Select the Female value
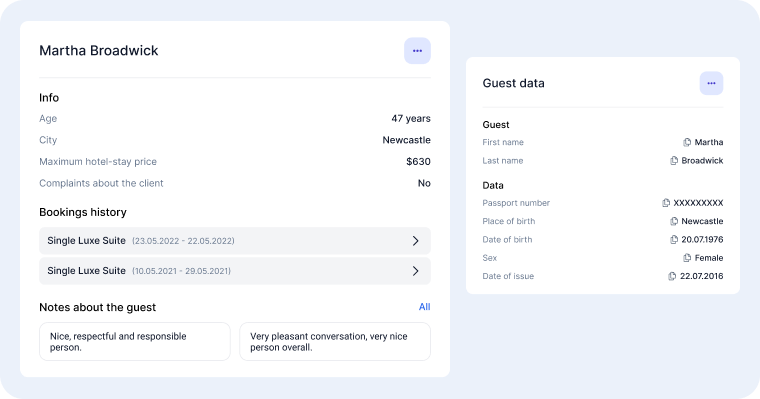The height and width of the screenshot is (399, 760). click(709, 258)
